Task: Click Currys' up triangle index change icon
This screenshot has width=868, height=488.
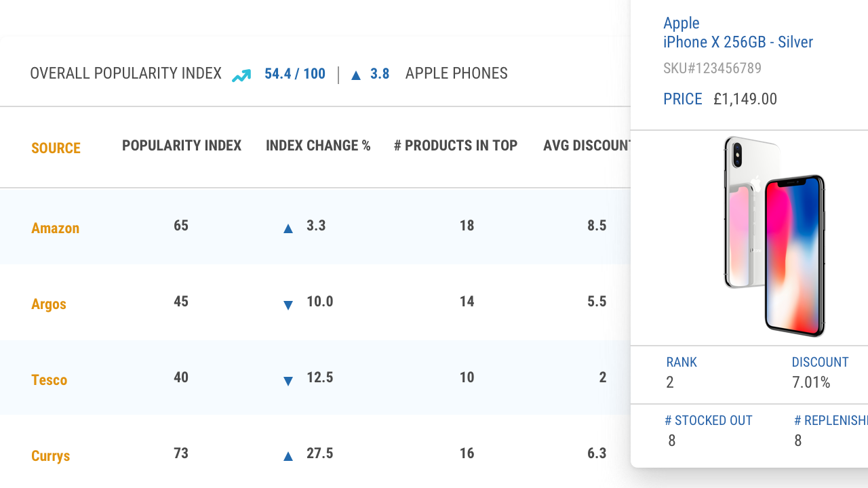Action: (x=288, y=456)
